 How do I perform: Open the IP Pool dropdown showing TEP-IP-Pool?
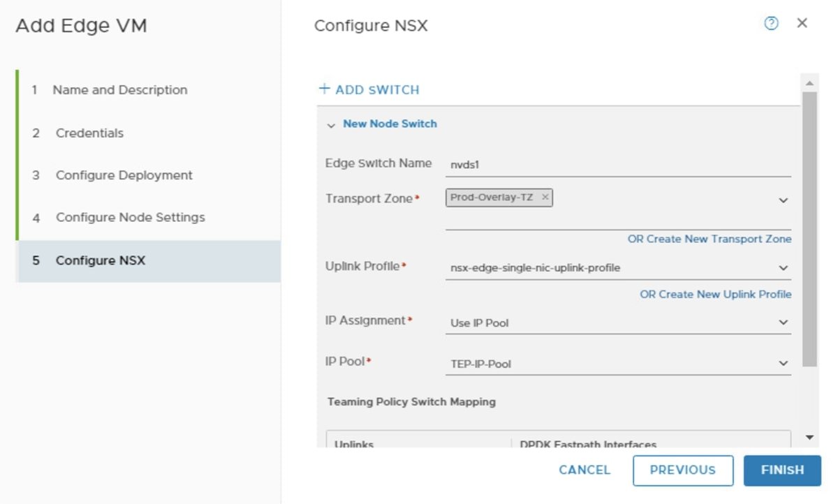point(781,363)
